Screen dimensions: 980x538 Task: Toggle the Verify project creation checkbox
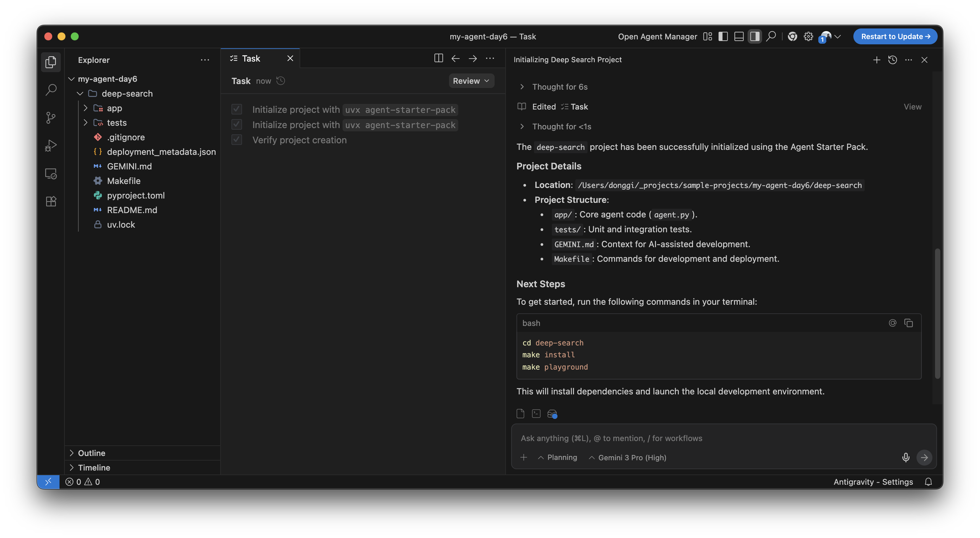coord(237,140)
